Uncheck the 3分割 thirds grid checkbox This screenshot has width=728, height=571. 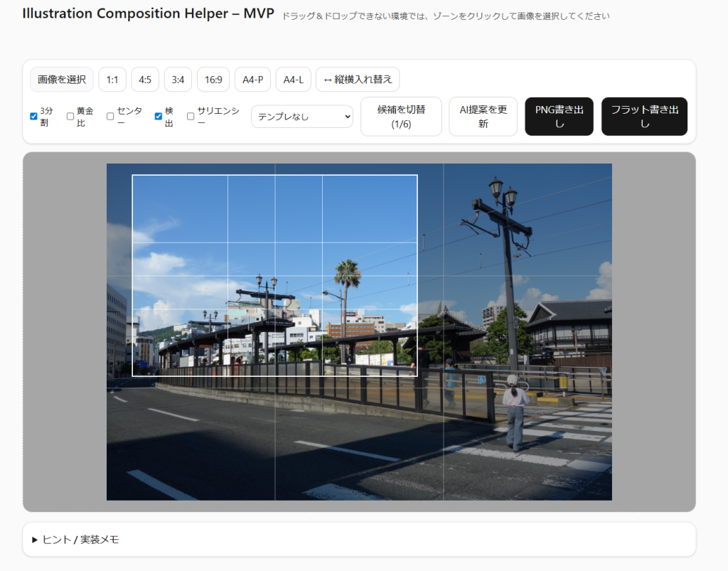tap(33, 117)
